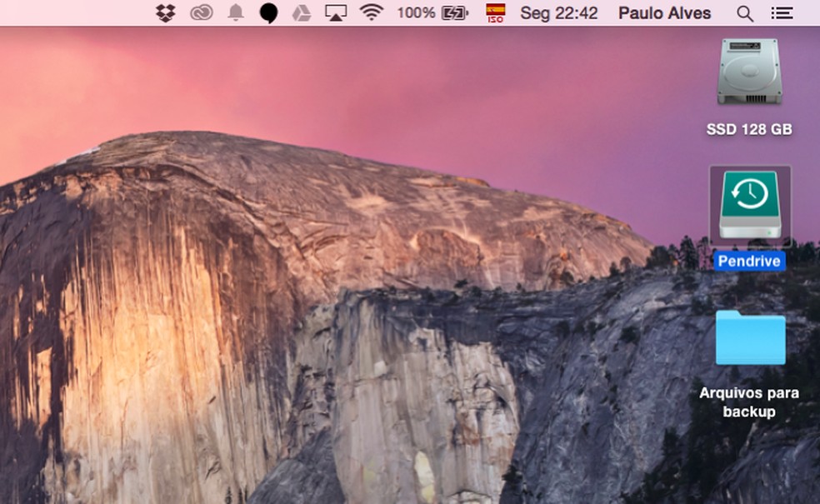The height and width of the screenshot is (504, 820).
Task: Open the notifications bell icon
Action: click(236, 12)
